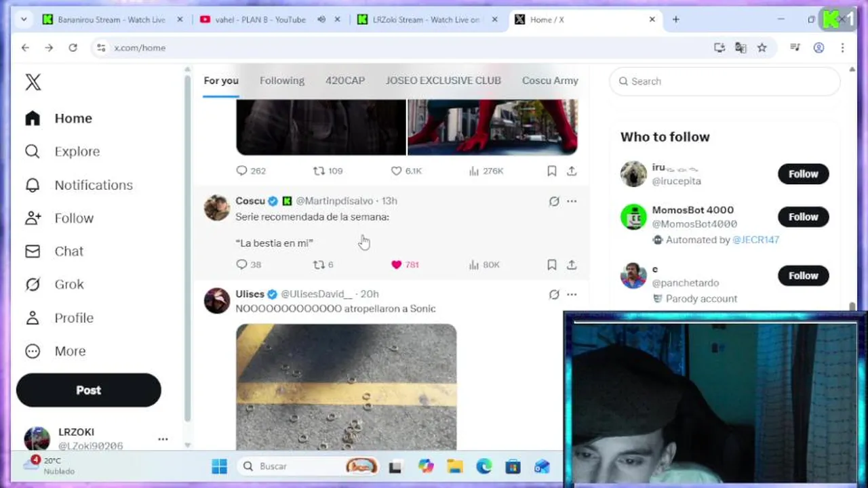Click the Post button

[88, 390]
